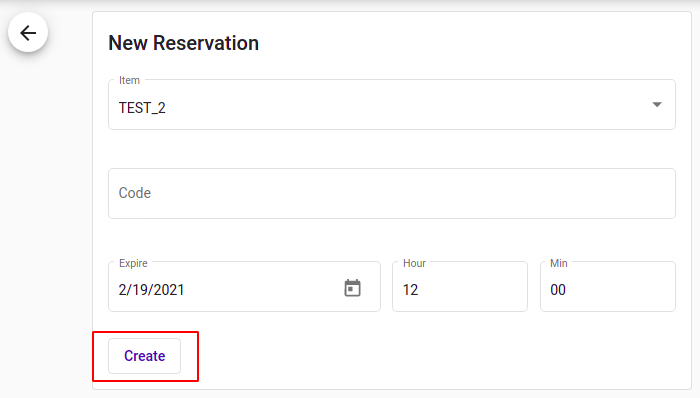Click the New Reservation heading
The height and width of the screenshot is (398, 700).
coord(183,43)
